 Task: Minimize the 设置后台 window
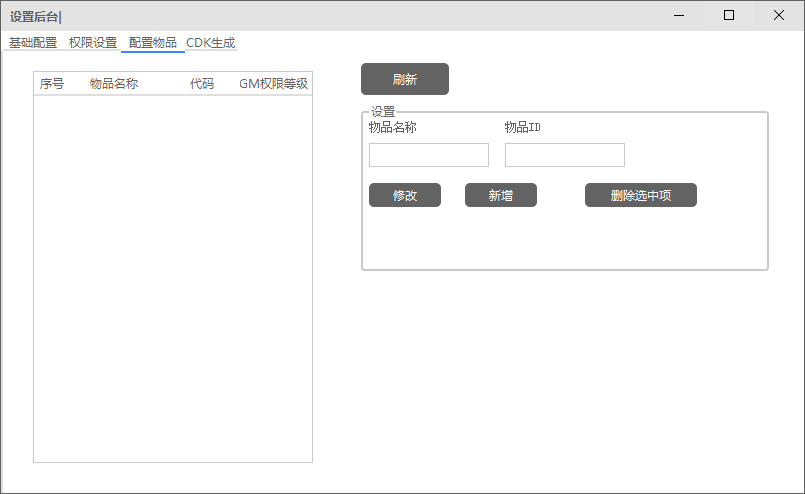tap(679, 15)
